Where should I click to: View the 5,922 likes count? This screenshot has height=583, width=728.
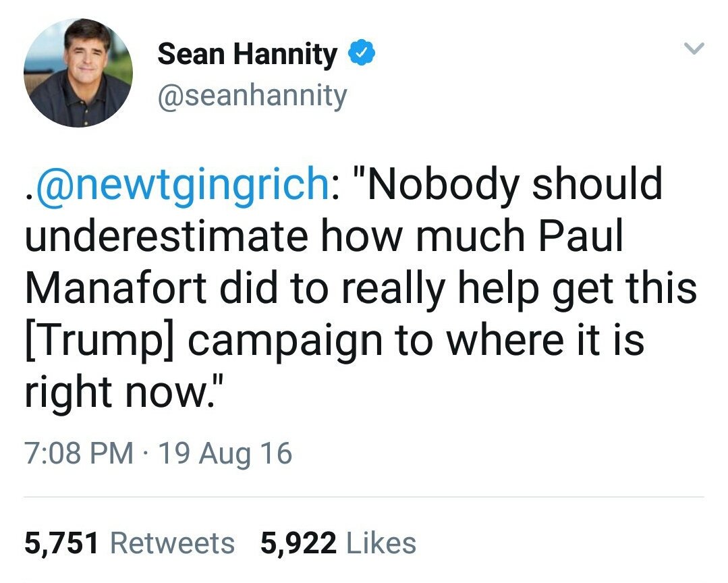(298, 543)
